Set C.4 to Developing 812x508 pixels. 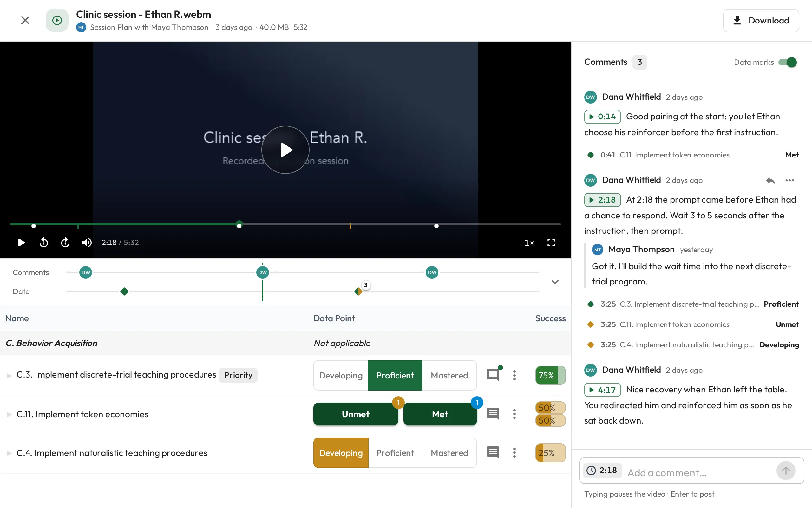click(341, 453)
